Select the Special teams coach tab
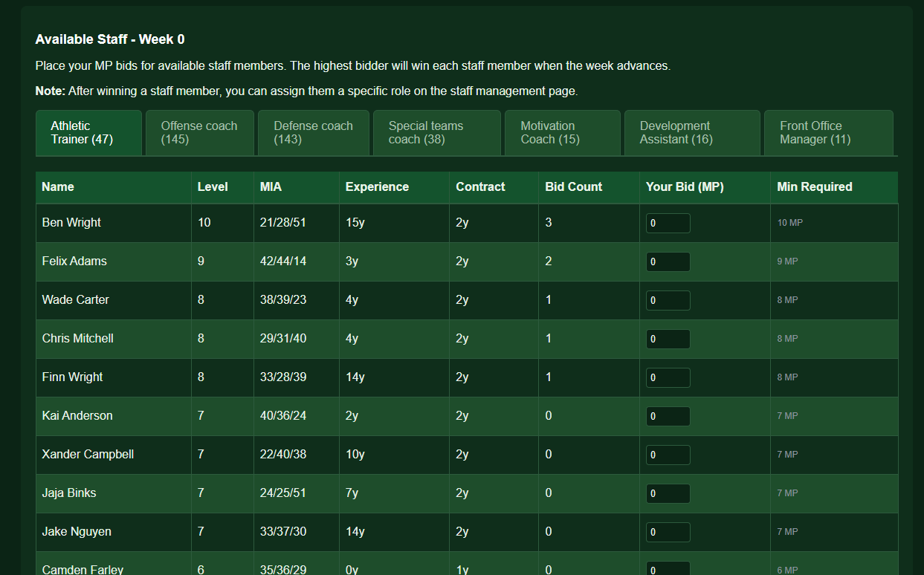Viewport: 924px width, 575px height. pos(436,133)
